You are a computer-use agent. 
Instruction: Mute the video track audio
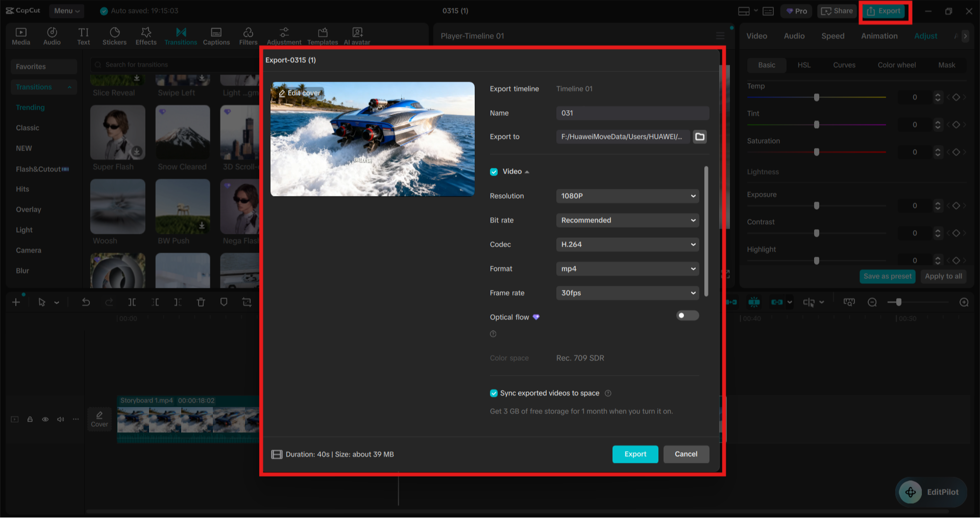61,420
